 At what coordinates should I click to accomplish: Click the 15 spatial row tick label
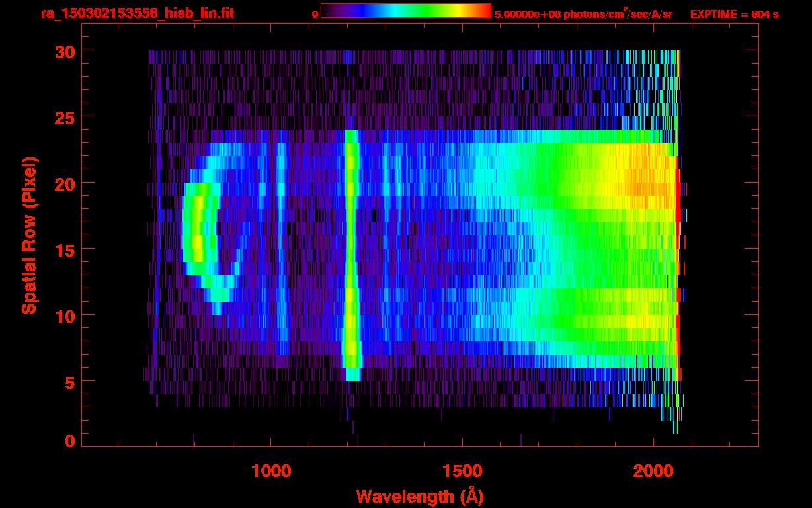coord(65,249)
